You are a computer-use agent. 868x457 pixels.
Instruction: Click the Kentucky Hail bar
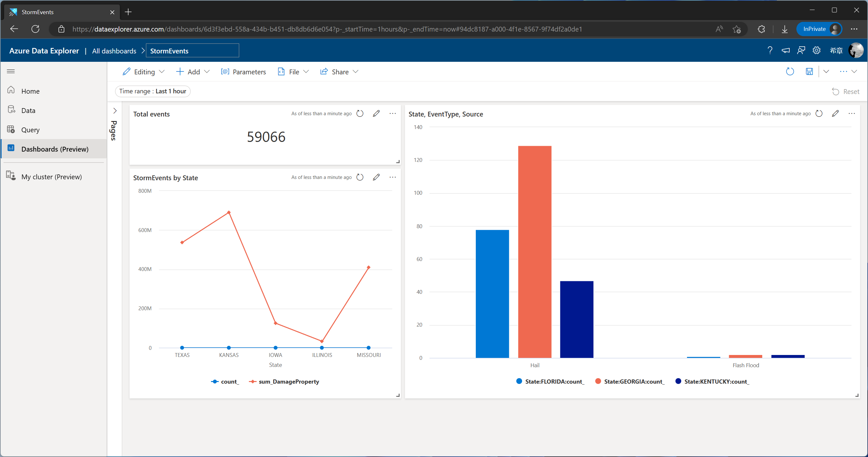pos(576,319)
